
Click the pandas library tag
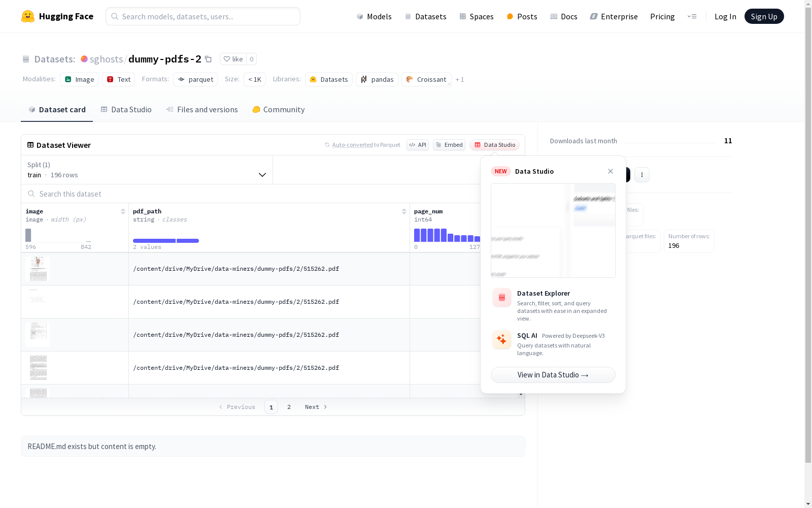(377, 79)
